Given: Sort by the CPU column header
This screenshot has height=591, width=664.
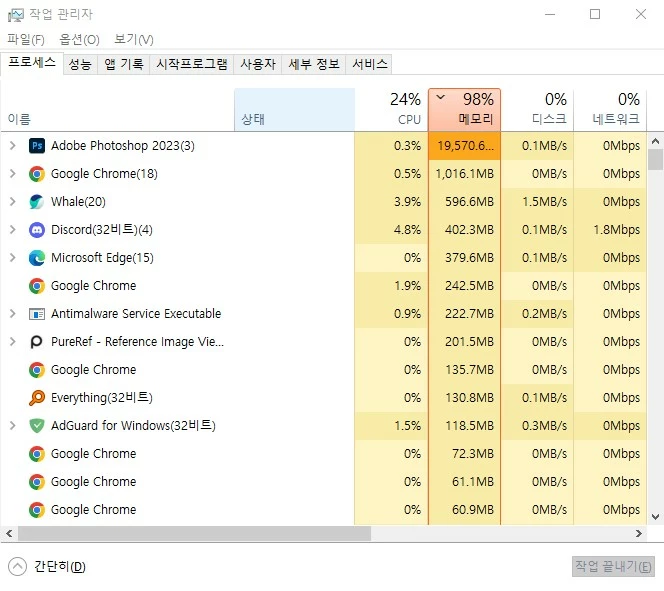Looking at the screenshot, I should coord(391,110).
